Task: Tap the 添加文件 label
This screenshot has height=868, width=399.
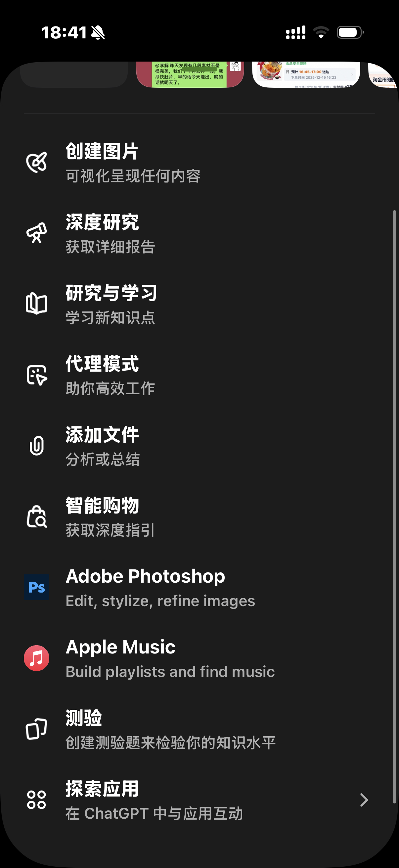Action: [102, 435]
